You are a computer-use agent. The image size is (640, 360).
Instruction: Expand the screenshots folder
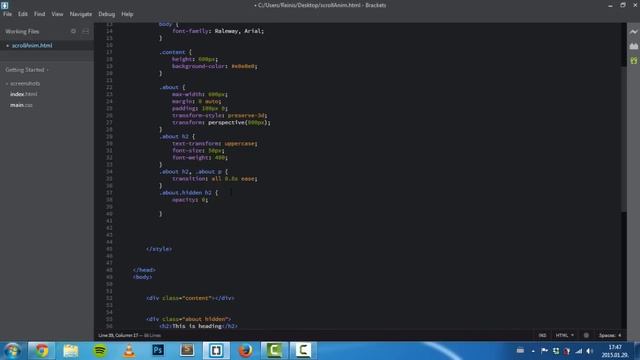[x=24, y=83]
